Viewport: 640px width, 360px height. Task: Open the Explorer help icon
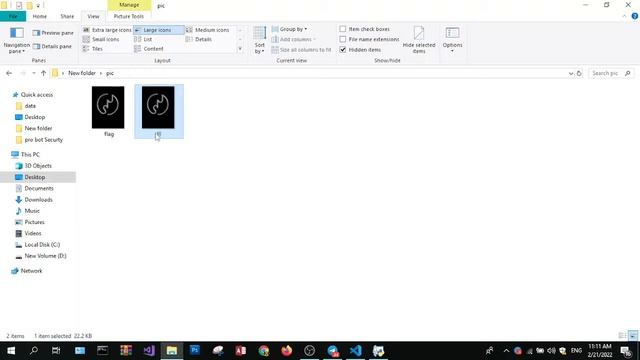(635, 16)
